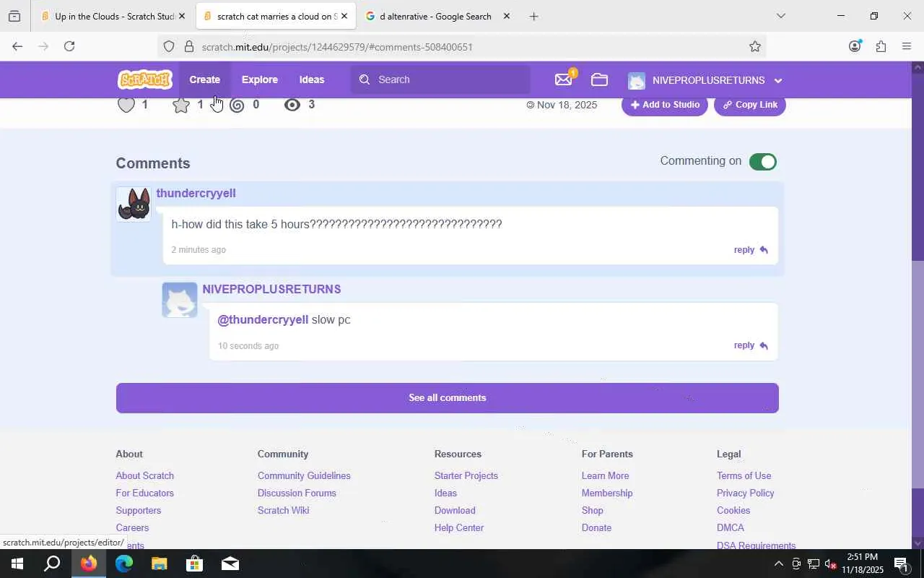Image resolution: width=924 pixels, height=578 pixels.
Task: Switch to the Google Search tab
Action: [x=437, y=16]
